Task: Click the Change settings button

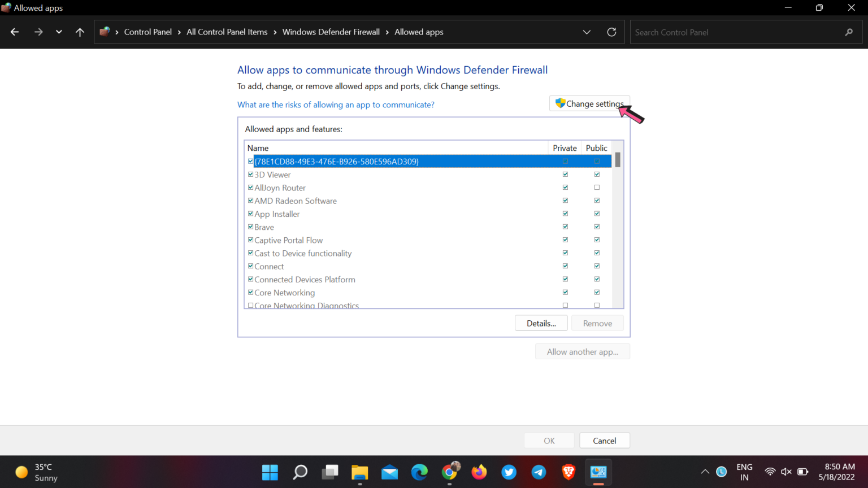Action: click(589, 103)
